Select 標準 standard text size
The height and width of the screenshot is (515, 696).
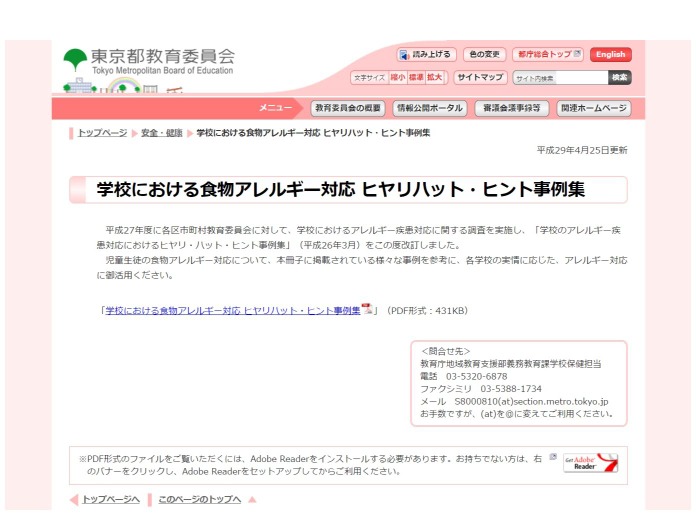tap(416, 77)
